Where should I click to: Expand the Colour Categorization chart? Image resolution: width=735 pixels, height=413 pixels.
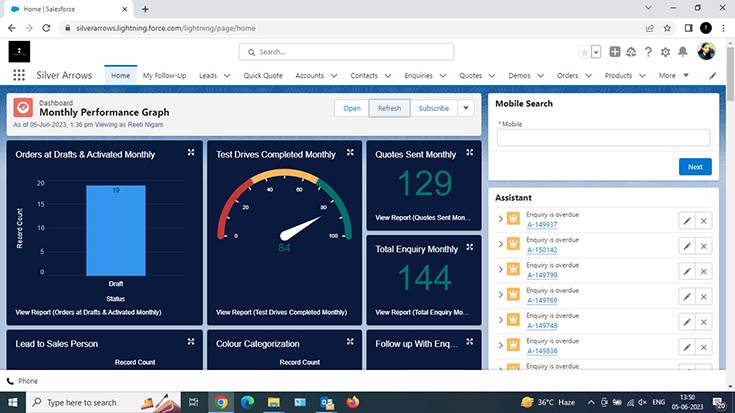coord(350,342)
